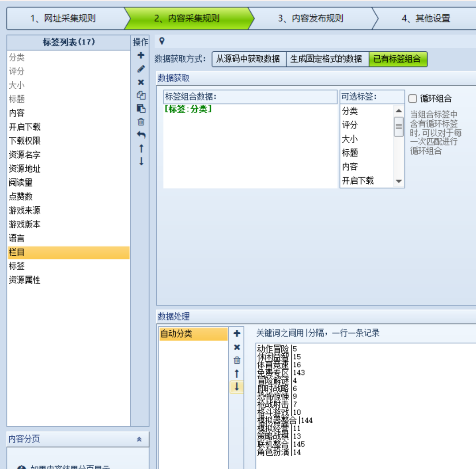Select 已有标签组合 mode
Viewport: 476px width, 469px height.
point(398,59)
